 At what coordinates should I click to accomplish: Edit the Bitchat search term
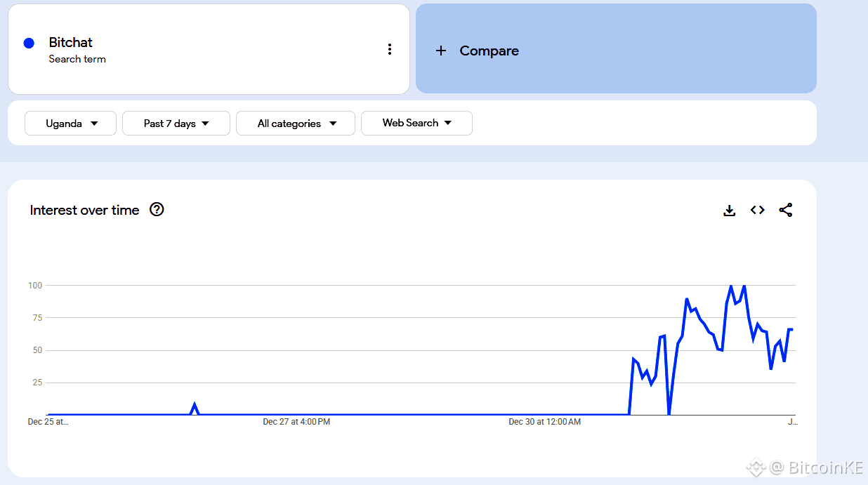(x=71, y=43)
